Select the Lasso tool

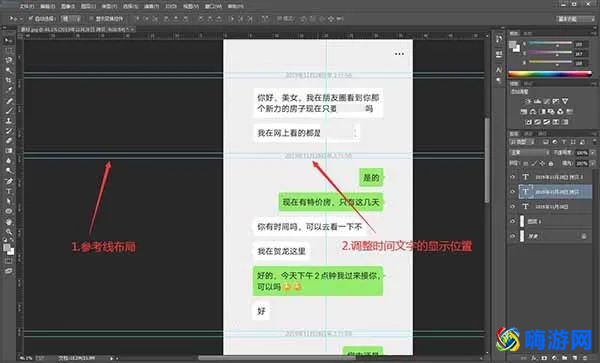coord(8,60)
